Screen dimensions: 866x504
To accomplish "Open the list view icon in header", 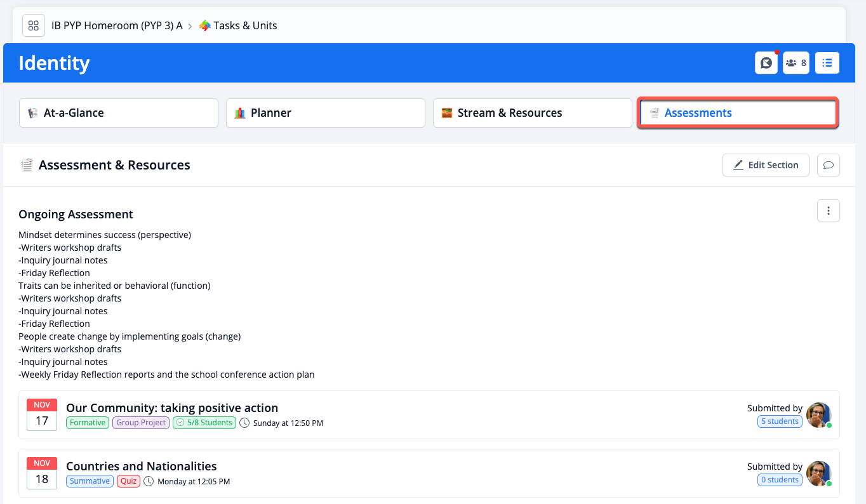I will point(827,63).
